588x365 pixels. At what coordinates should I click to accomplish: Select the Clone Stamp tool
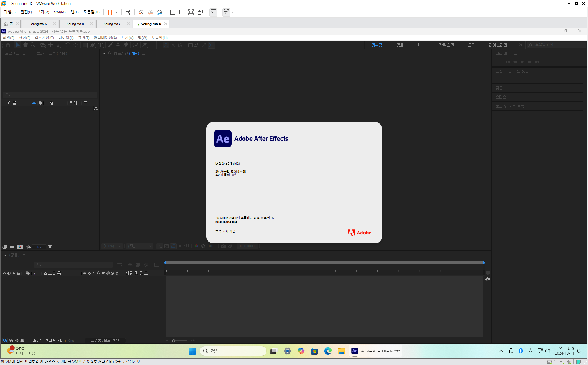118,45
